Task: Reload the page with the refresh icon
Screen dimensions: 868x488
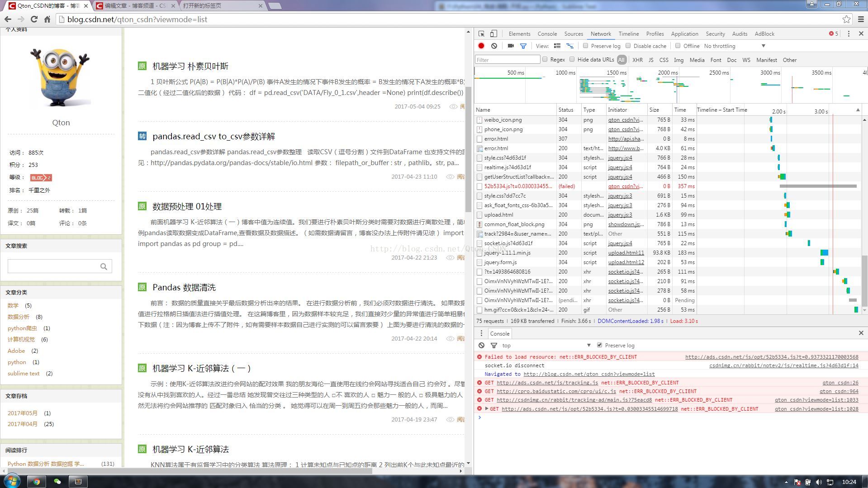Action: click(x=34, y=19)
